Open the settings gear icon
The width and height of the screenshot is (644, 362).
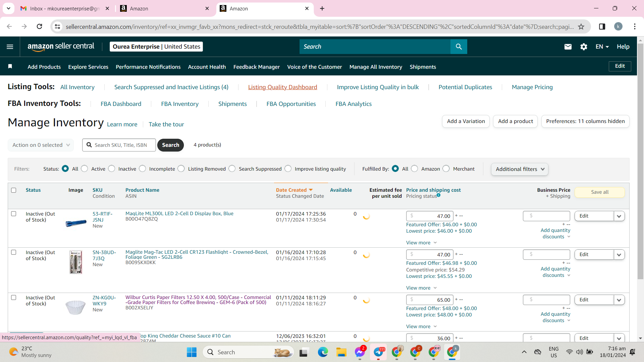(584, 47)
